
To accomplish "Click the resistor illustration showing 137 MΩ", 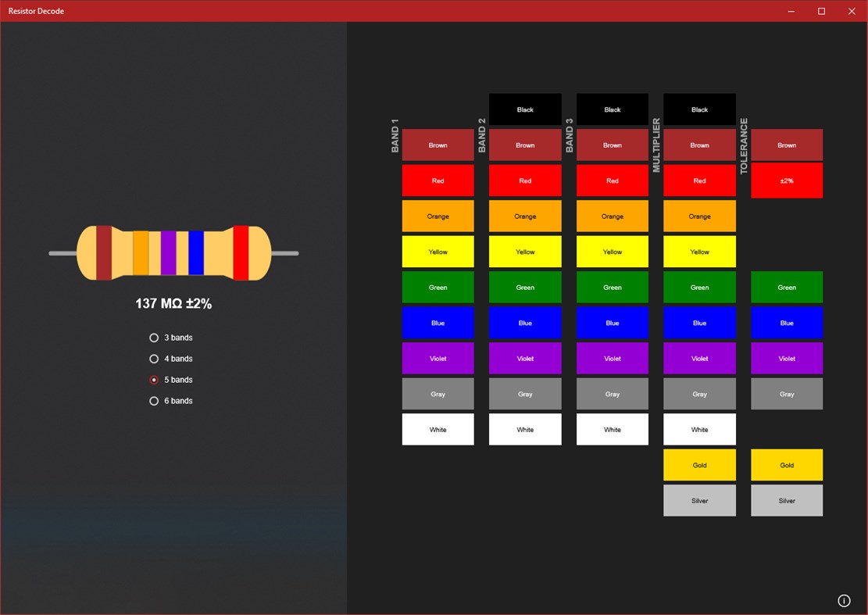I will click(x=173, y=252).
